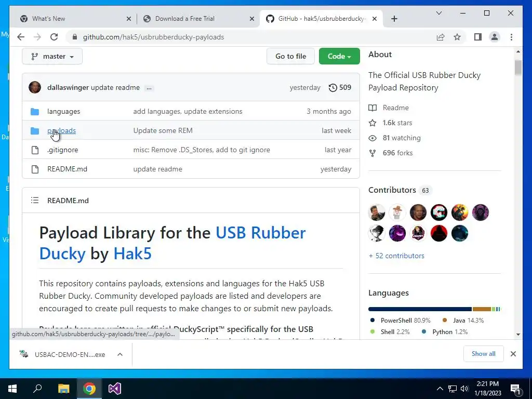Open the .gitignore file
Viewport: 532px width, 399px height.
tap(62, 150)
